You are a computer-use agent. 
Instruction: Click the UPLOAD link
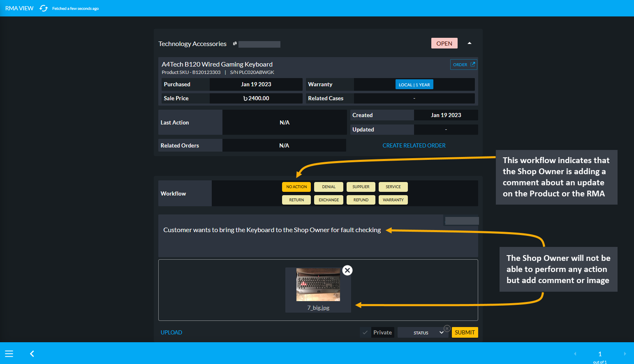click(171, 332)
